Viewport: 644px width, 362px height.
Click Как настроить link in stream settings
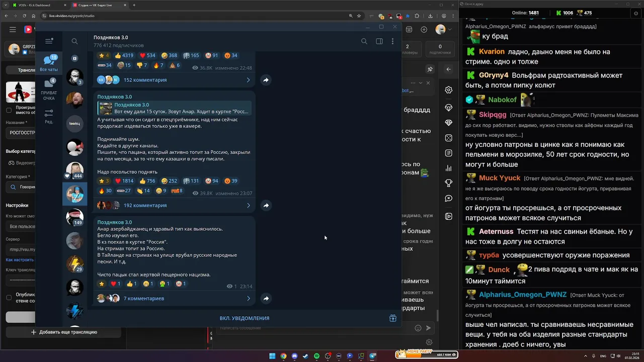click(x=20, y=260)
